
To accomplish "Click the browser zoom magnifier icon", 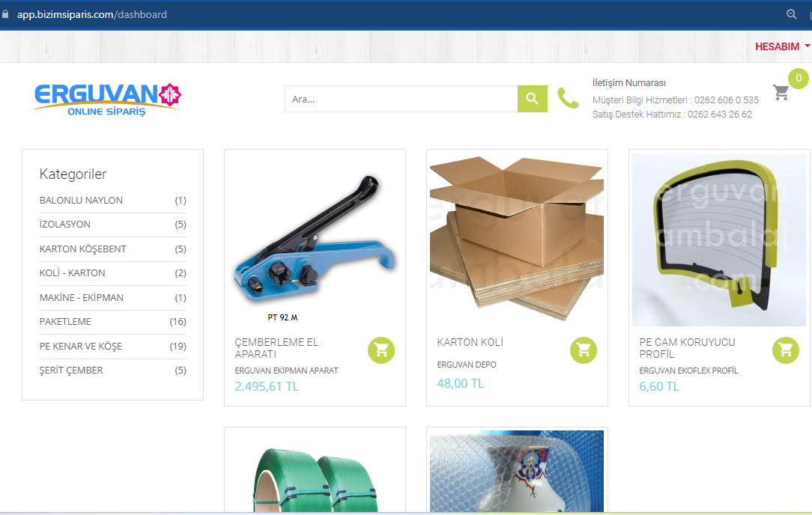I will click(791, 14).
